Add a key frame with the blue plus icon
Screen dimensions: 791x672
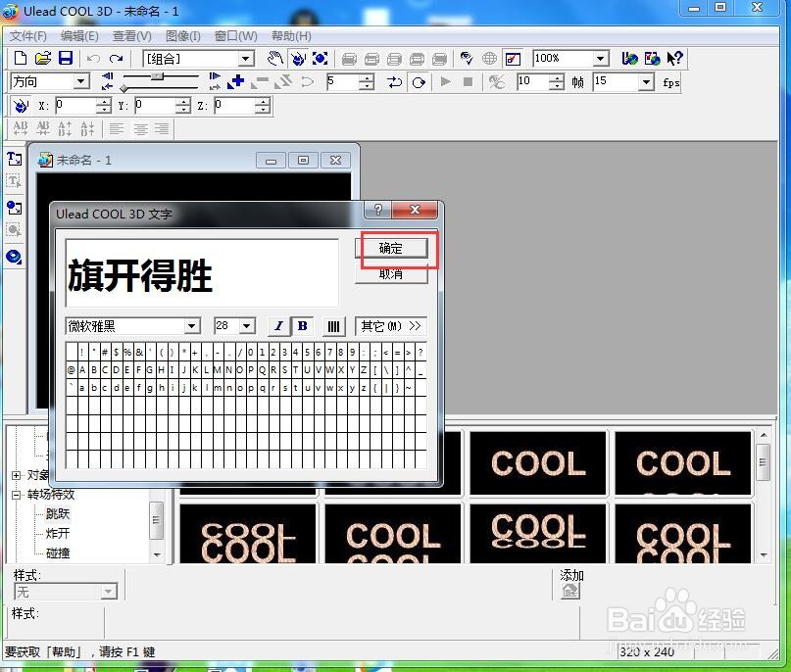pyautogui.click(x=235, y=81)
